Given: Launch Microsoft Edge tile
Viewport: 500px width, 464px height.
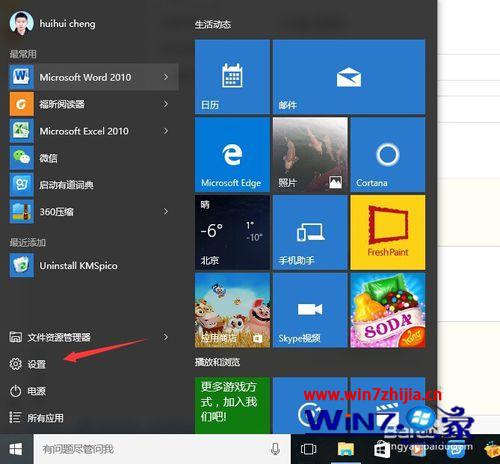Looking at the screenshot, I should 232,155.
